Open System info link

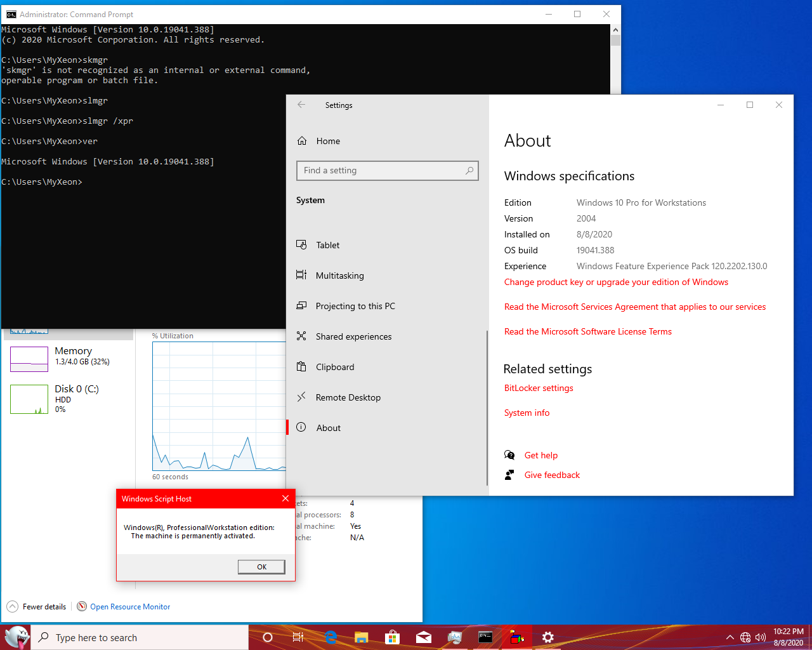[x=527, y=413]
